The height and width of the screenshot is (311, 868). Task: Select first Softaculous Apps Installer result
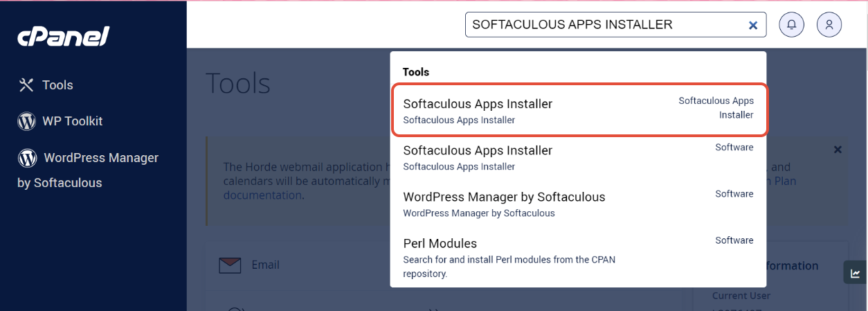579,111
